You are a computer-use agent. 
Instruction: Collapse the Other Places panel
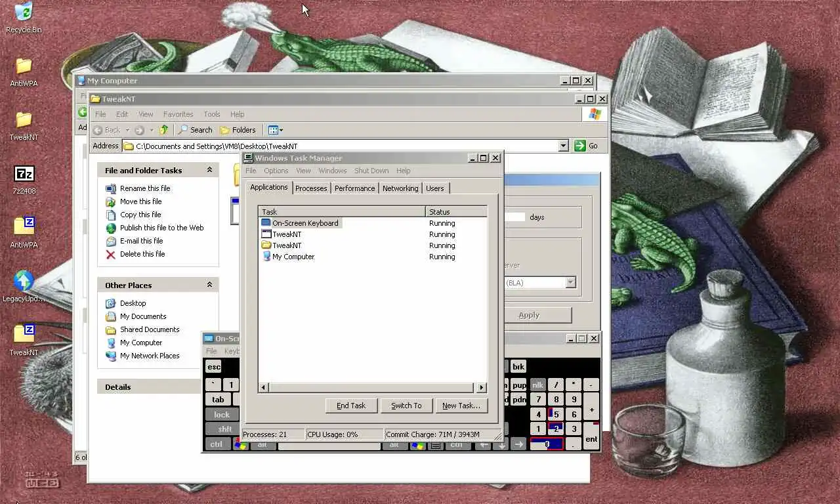209,285
